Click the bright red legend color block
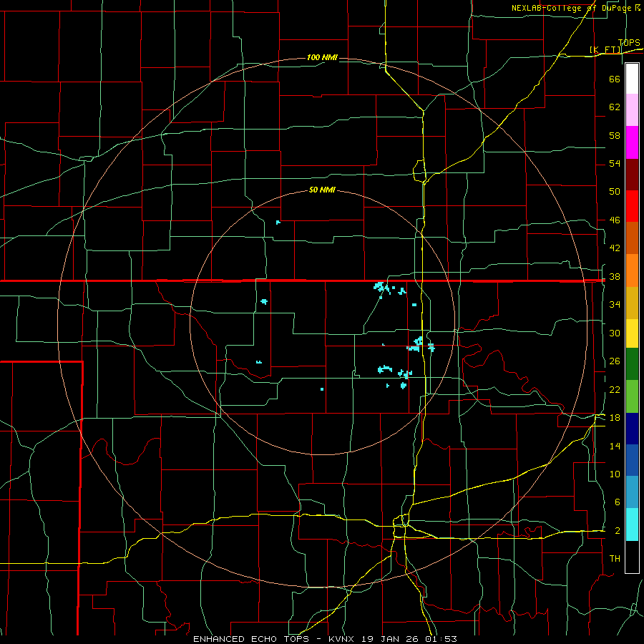Image resolution: width=644 pixels, height=644 pixels. tap(632, 206)
